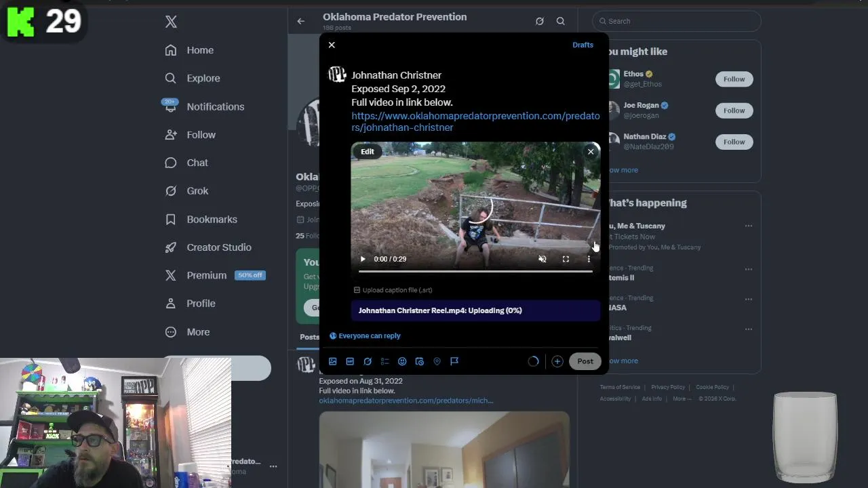Image resolution: width=868 pixels, height=488 pixels.
Task: Open Profile in the sidebar
Action: 191,304
